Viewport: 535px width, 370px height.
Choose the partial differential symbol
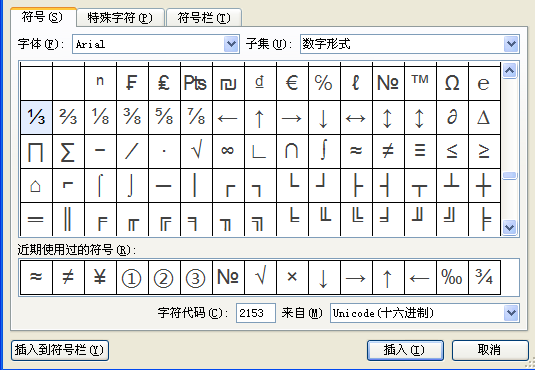[x=452, y=117]
